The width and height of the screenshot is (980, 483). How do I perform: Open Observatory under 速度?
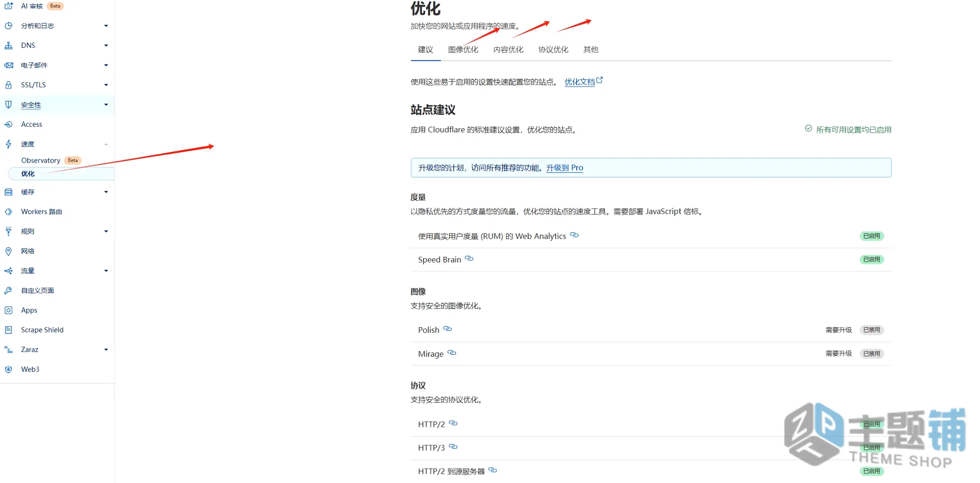coord(41,161)
